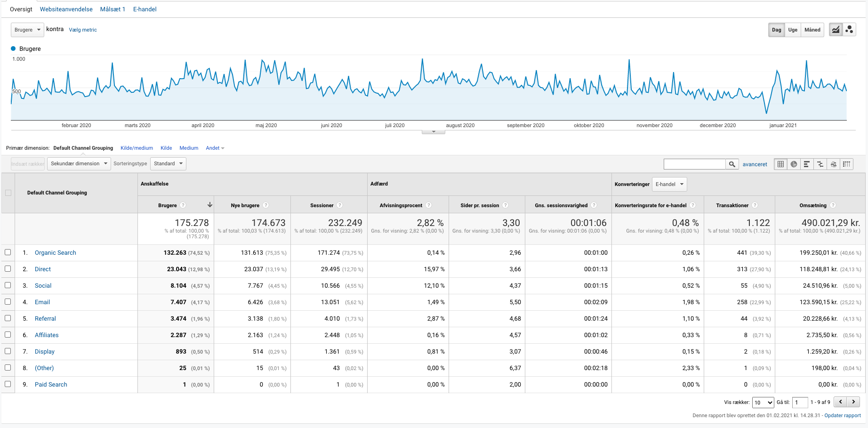Expand the Sekundær dimension dropdown
868x428 pixels.
click(79, 164)
